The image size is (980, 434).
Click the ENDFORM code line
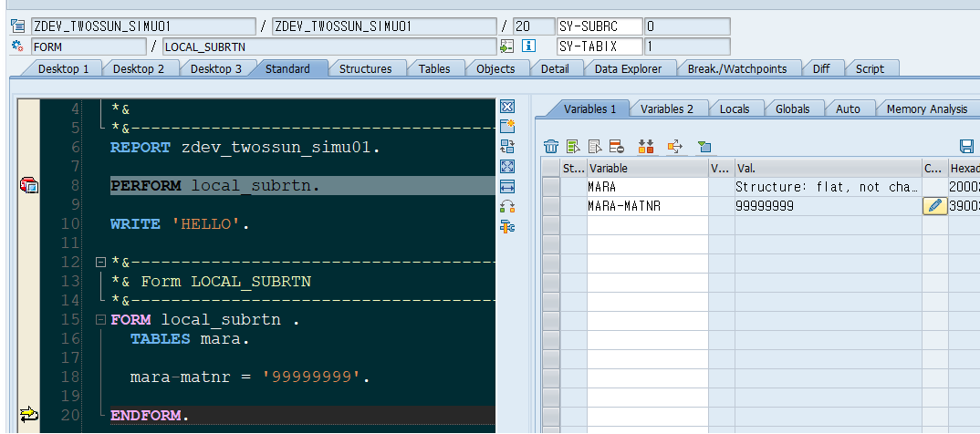click(x=150, y=415)
